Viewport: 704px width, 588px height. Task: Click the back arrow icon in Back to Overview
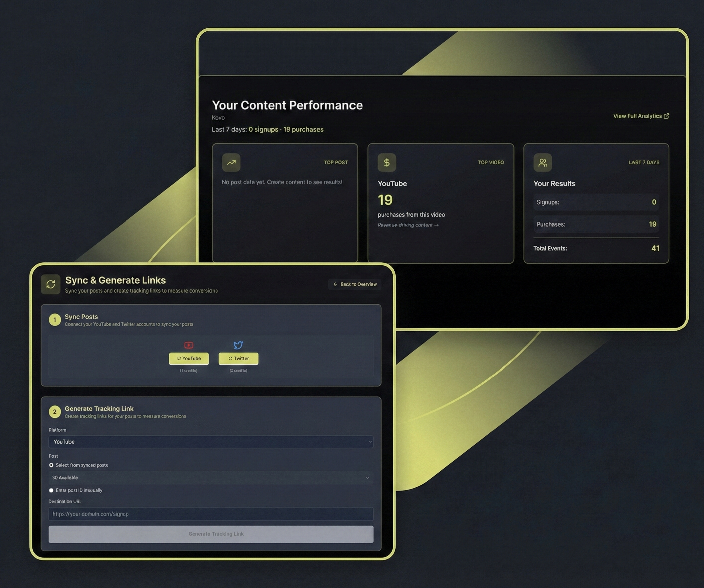click(335, 284)
